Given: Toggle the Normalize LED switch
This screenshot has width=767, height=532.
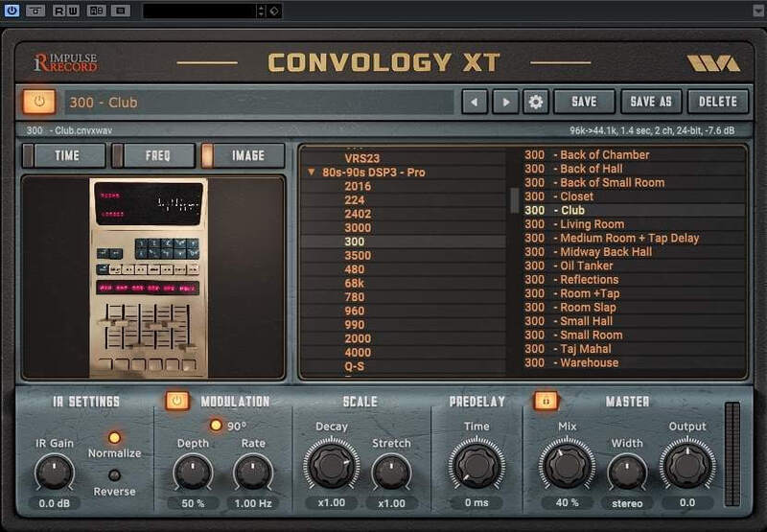Looking at the screenshot, I should [x=114, y=438].
